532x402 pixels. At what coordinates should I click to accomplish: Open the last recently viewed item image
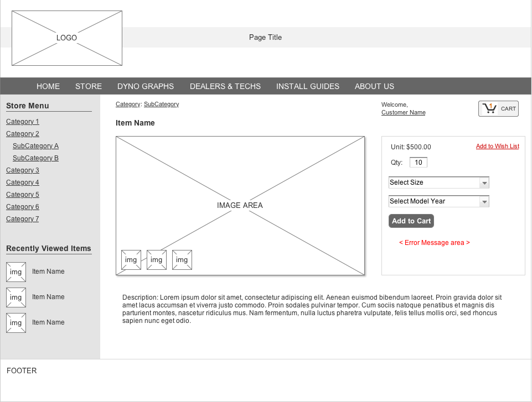(x=16, y=323)
